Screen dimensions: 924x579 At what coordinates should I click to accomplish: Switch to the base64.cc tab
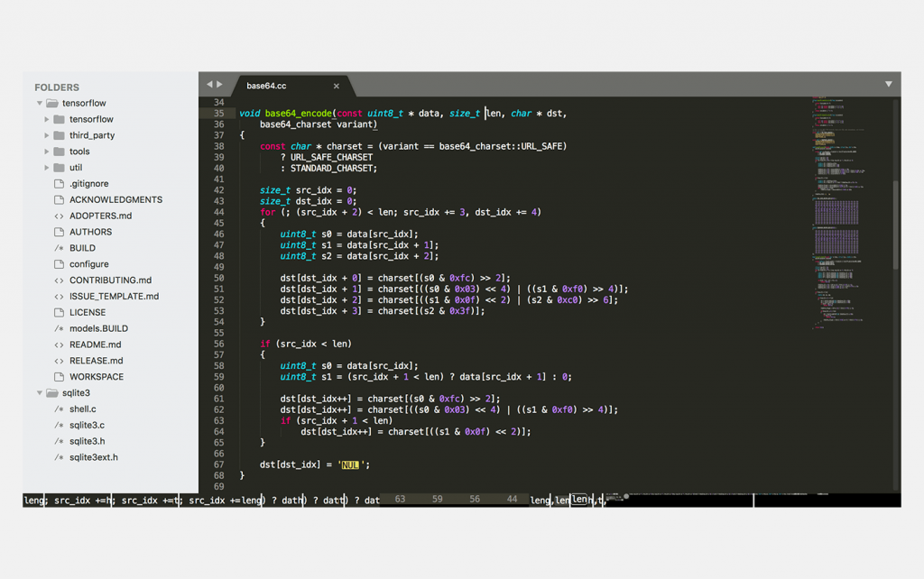click(293, 86)
